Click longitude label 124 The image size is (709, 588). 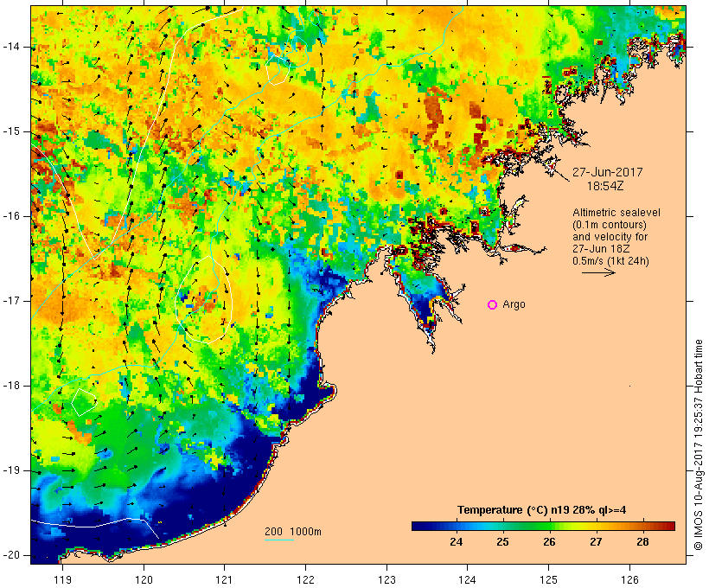point(467,579)
